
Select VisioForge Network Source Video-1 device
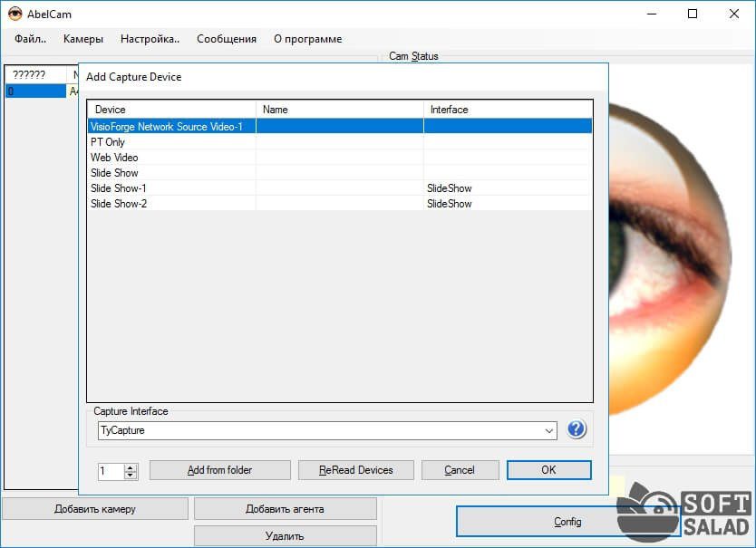340,126
